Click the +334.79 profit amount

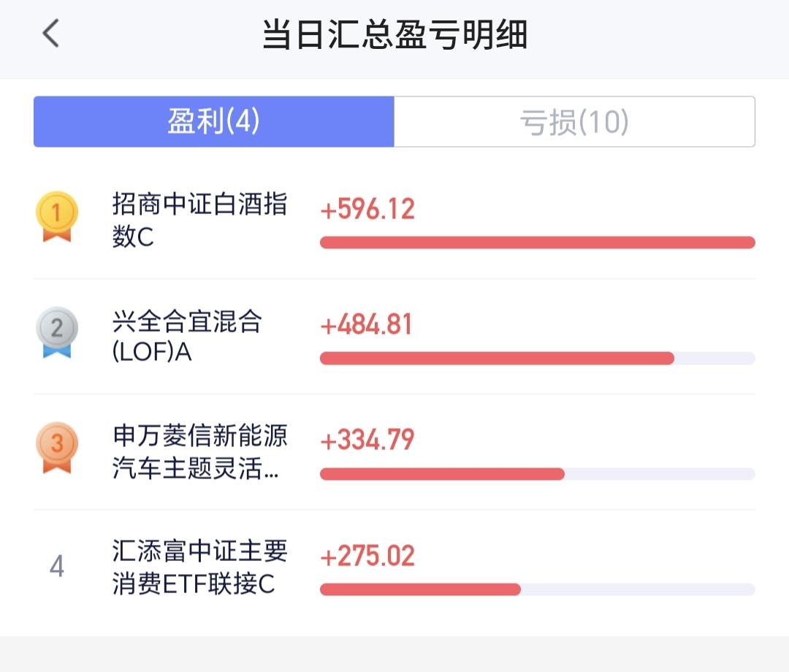(x=367, y=440)
